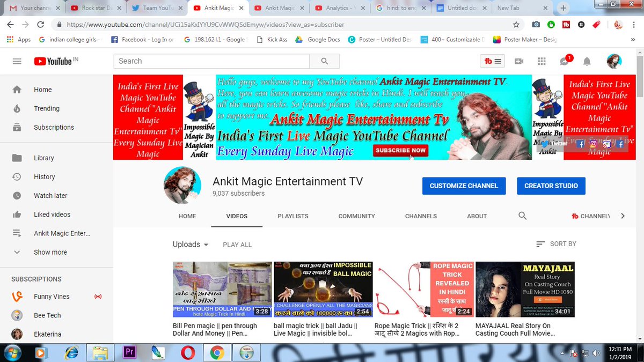This screenshot has height=362, width=644.
Task: Bookmark this page with the star icon
Action: coord(516,25)
